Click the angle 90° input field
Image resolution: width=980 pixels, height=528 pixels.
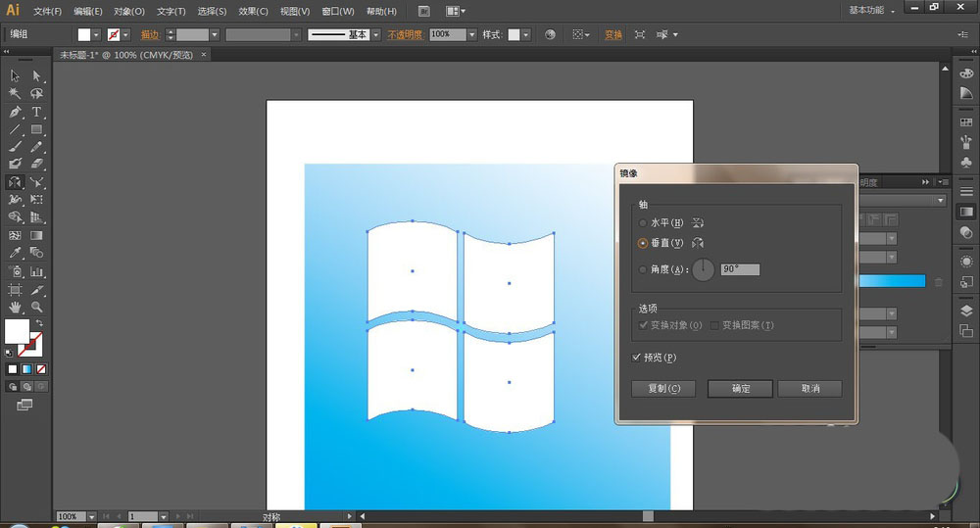[x=740, y=269]
